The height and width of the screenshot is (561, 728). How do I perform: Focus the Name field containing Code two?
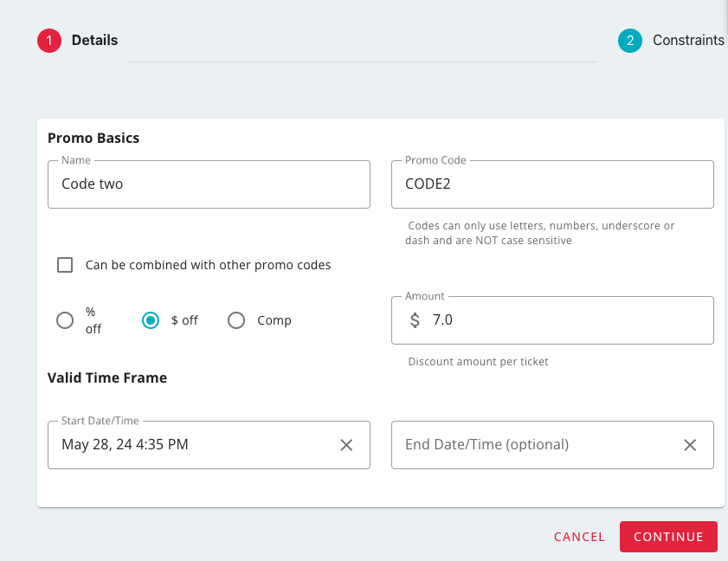click(208, 184)
